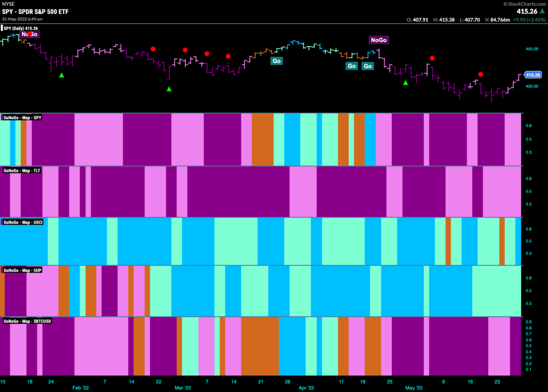
Task: Click the 'GoNoGo - Map - TLT' panel label
Action: click(x=21, y=171)
